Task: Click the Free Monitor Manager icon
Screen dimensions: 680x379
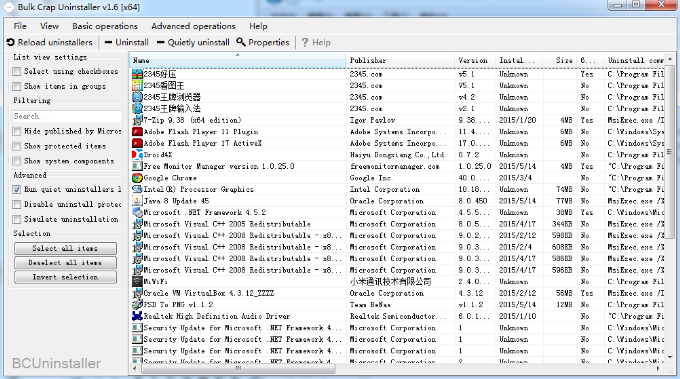Action: coord(137,166)
